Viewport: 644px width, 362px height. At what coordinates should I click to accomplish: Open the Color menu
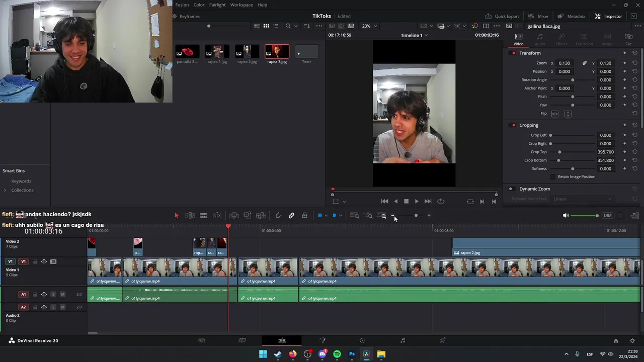click(x=199, y=5)
